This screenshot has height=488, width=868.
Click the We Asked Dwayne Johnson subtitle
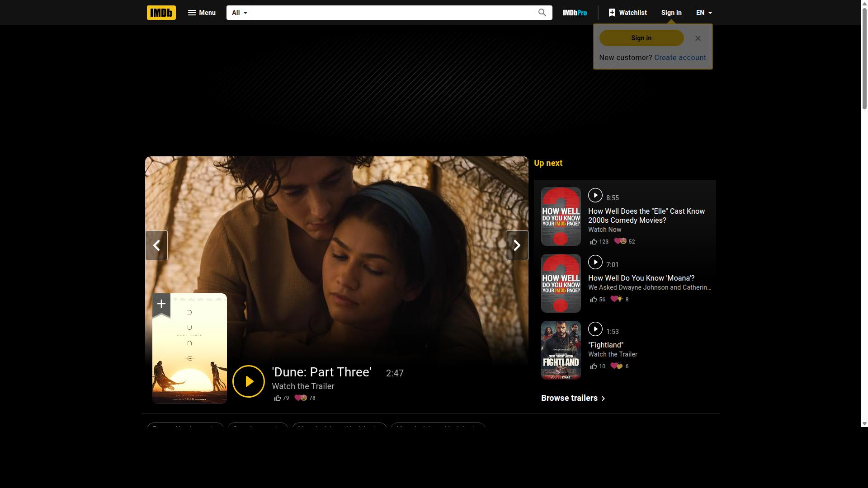coord(650,287)
